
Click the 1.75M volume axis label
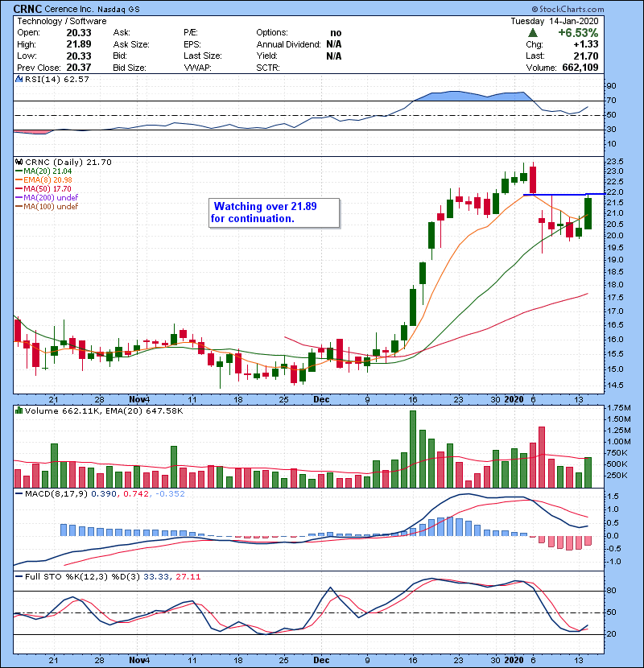[618, 408]
